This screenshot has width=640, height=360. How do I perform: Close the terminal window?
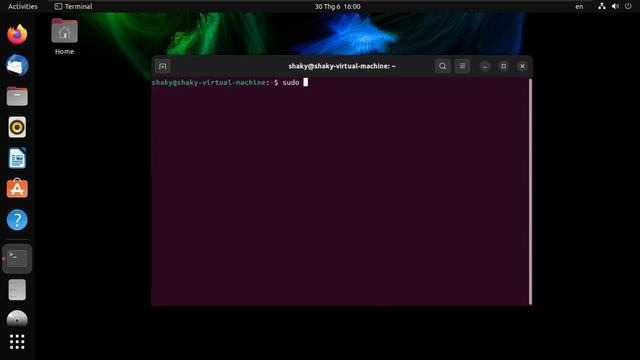tap(522, 66)
